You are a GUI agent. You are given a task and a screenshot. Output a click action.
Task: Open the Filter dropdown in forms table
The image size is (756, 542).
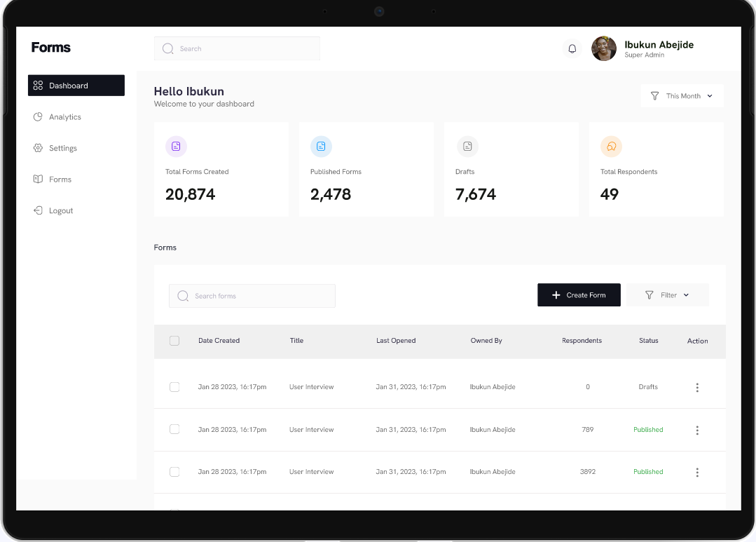coord(667,295)
